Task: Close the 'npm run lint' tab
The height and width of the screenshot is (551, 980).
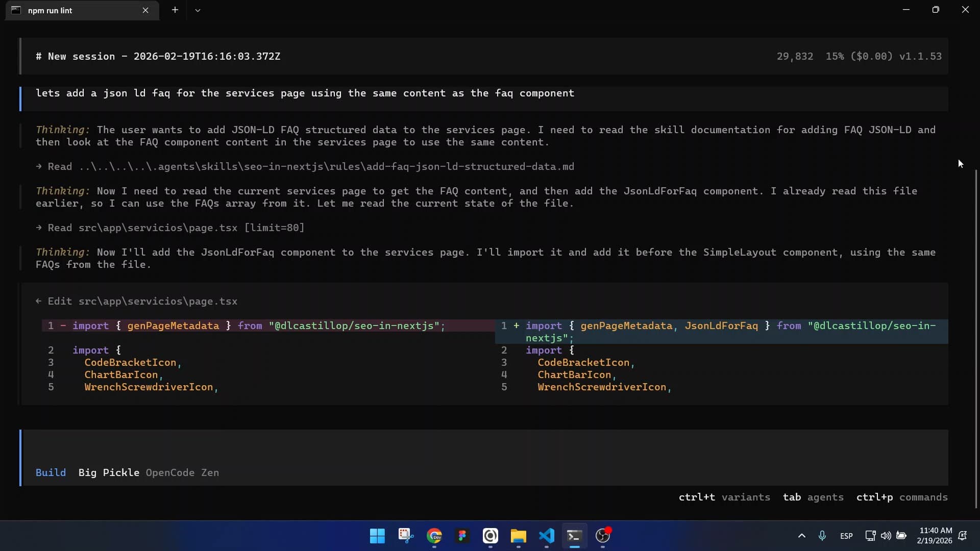Action: coord(146,10)
